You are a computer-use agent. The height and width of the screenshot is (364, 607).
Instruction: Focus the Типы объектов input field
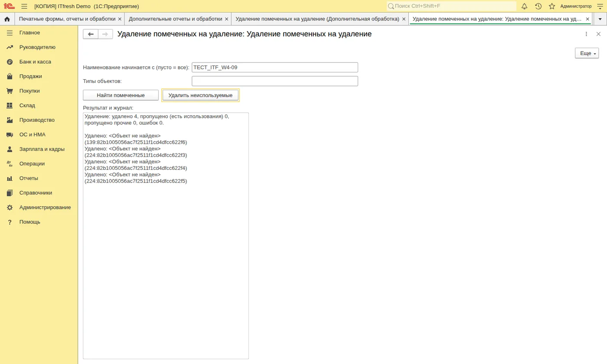[275, 81]
